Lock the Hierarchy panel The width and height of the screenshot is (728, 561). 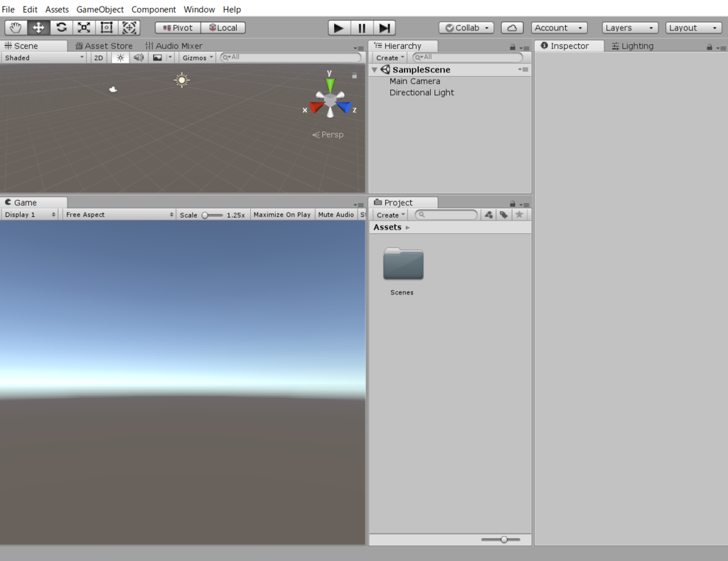point(513,47)
